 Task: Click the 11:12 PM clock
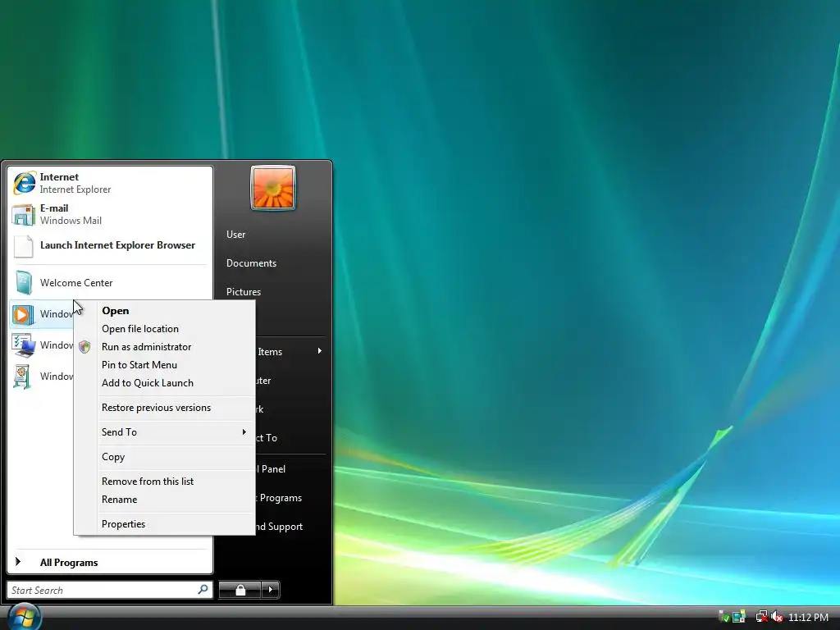pos(808,618)
